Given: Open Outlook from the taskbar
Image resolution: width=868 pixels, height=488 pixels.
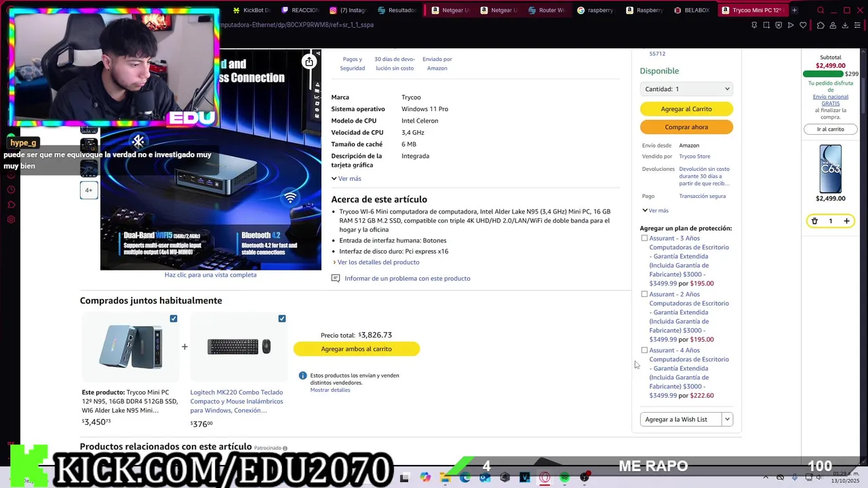Looking at the screenshot, I should [485, 478].
